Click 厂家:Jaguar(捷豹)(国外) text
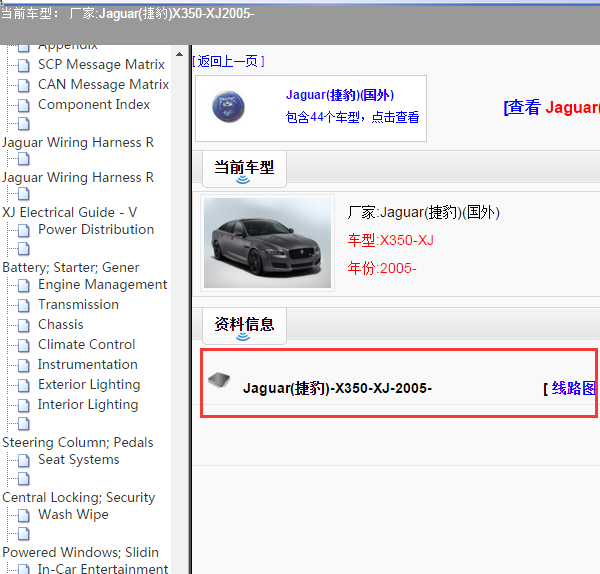This screenshot has width=600, height=574. pos(424,212)
